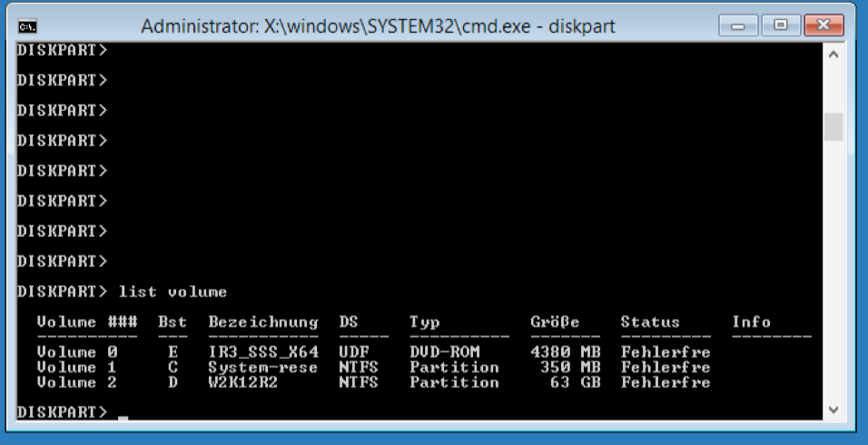This screenshot has height=445, width=868.
Task: Click the '350 MB' size value
Action: (x=570, y=367)
